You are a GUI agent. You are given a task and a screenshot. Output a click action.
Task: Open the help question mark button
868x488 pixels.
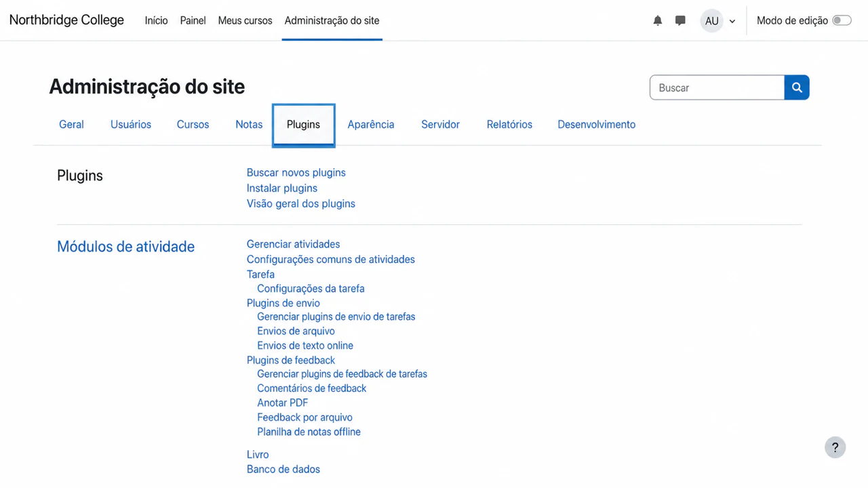(835, 447)
